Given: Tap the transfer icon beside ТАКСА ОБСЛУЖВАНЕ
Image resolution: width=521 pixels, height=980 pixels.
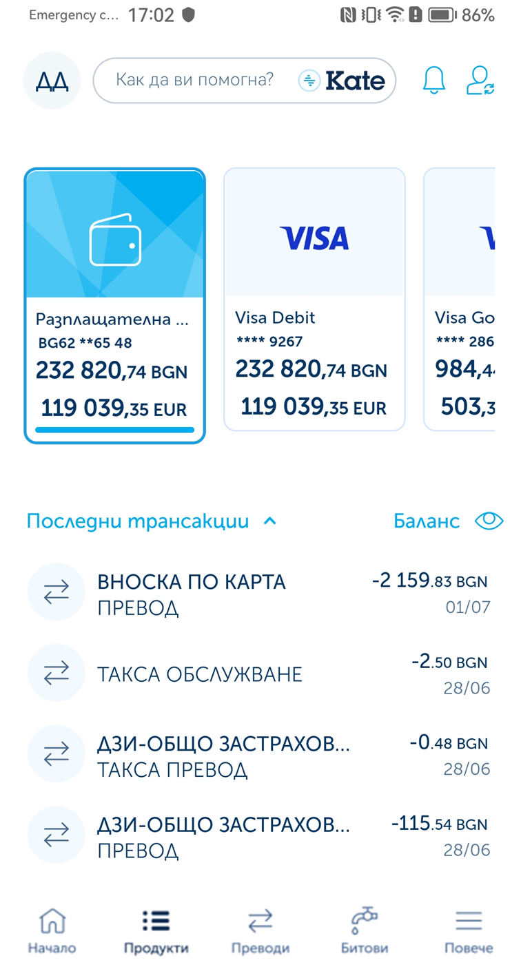Looking at the screenshot, I should pyautogui.click(x=57, y=673).
